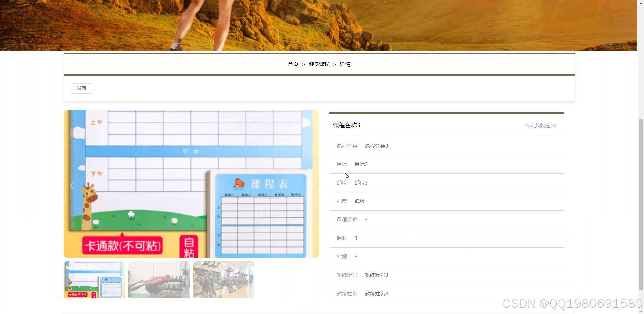Image resolution: width=644 pixels, height=314 pixels.
Task: Click the 返回 back button
Action: (81, 88)
